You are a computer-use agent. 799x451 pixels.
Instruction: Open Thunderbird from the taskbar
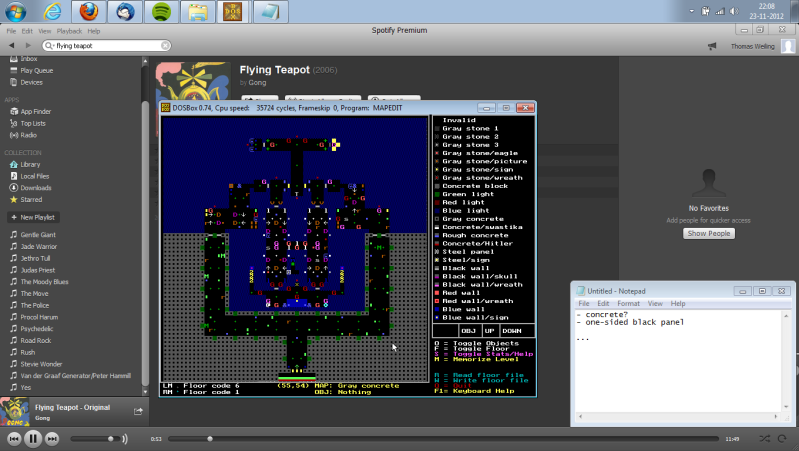[125, 11]
